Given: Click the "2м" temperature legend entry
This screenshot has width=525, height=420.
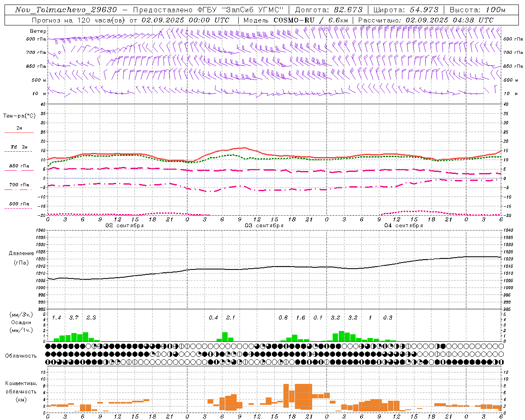Looking at the screenshot, I should 19,128.
